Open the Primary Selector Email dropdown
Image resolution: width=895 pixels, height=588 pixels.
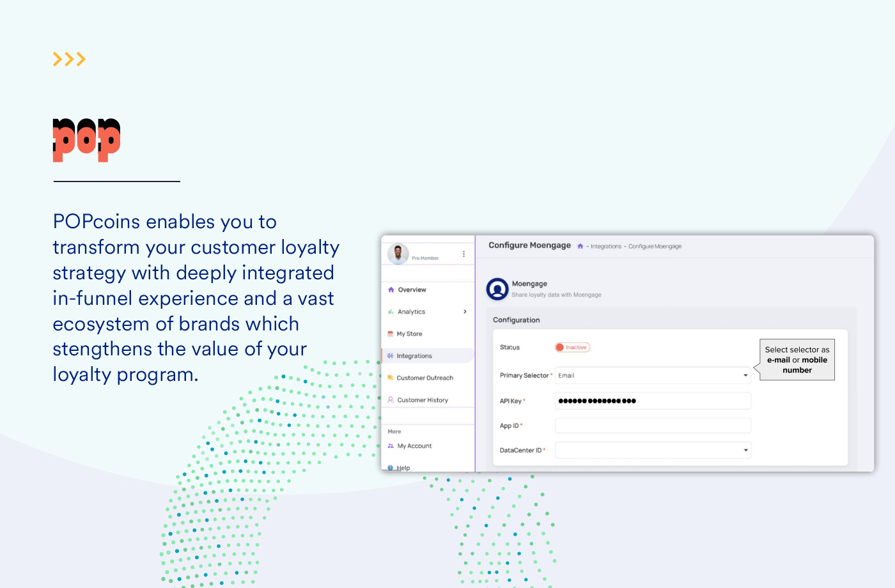pos(653,375)
